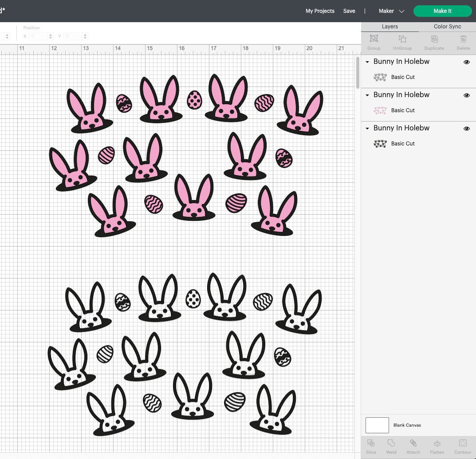Click the Blank Canvas color swatch
476x459 pixels.
tap(377, 425)
